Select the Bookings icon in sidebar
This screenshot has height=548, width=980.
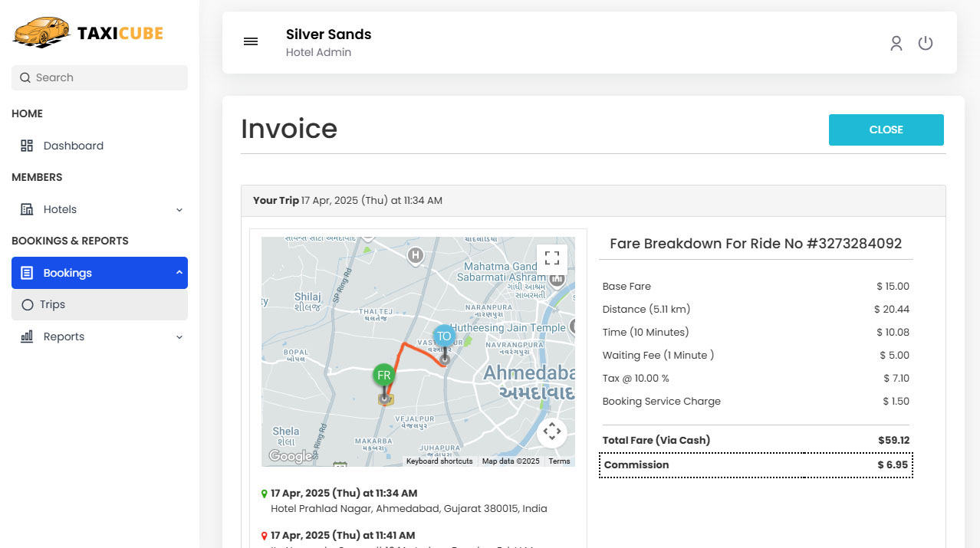click(29, 272)
